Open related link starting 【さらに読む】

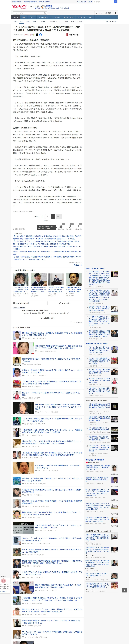(46, 242)
